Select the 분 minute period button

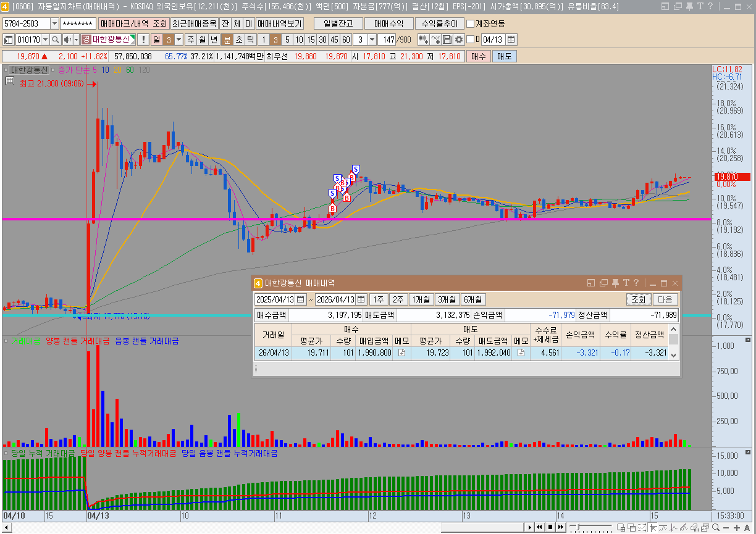(227, 40)
